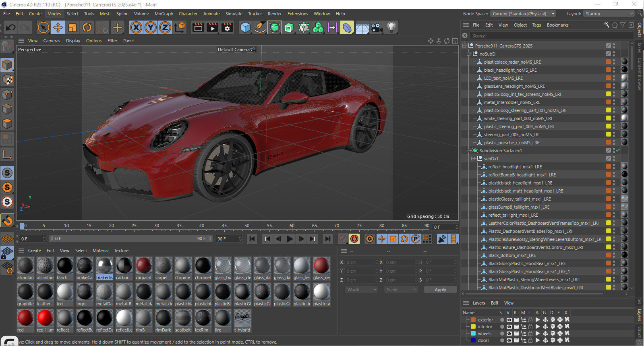
Task: Switch to Polygons mode
Action: click(7, 124)
